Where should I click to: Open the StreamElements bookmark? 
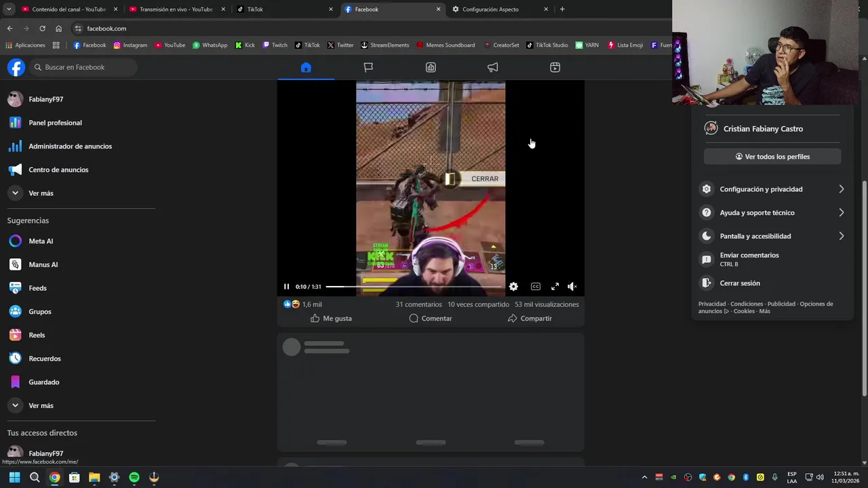(384, 45)
